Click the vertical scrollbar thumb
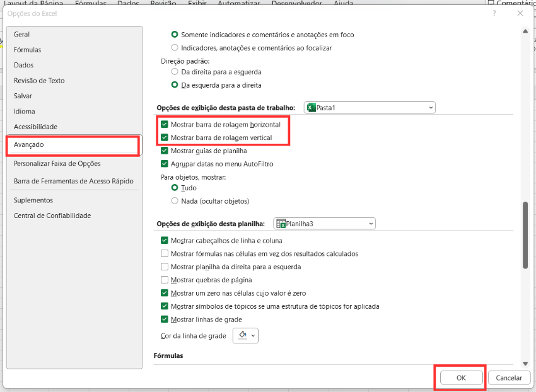 pos(525,236)
